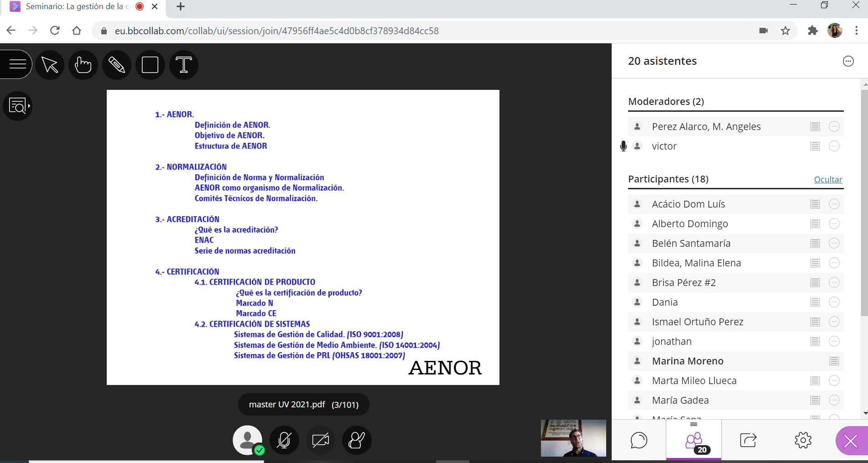Click connection status icon for María Gadea

tap(815, 400)
